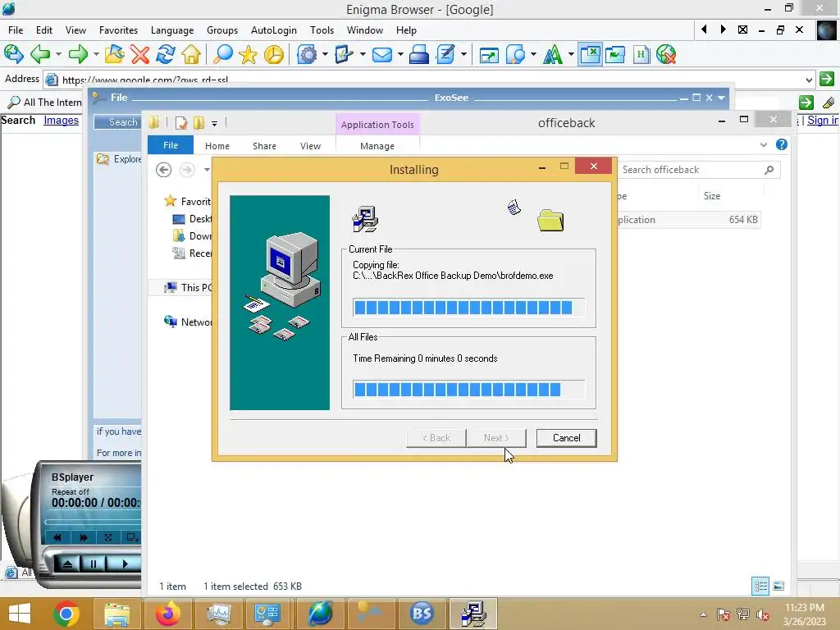Select This PC in navigation pane
Image resolution: width=840 pixels, height=630 pixels.
pos(188,288)
